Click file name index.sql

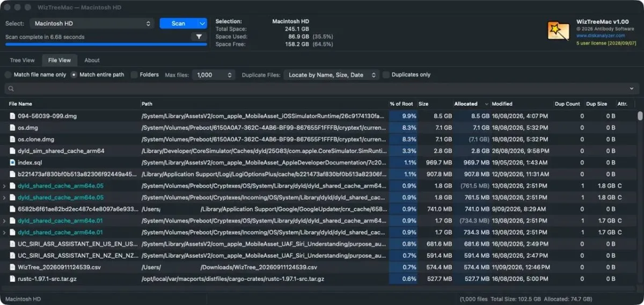pyautogui.click(x=30, y=163)
